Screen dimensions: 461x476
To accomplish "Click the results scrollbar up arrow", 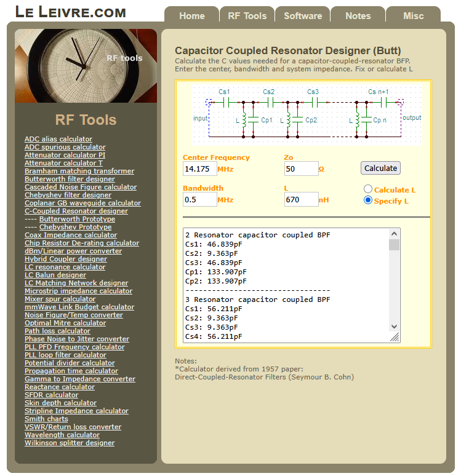I will pyautogui.click(x=394, y=234).
